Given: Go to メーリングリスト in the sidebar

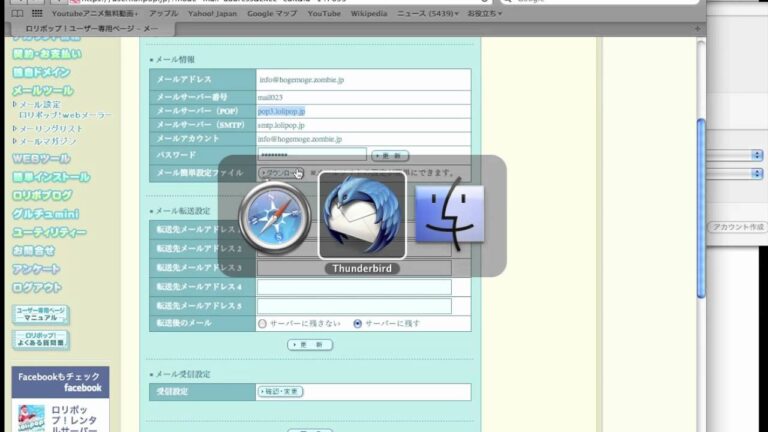Looking at the screenshot, I should point(51,128).
